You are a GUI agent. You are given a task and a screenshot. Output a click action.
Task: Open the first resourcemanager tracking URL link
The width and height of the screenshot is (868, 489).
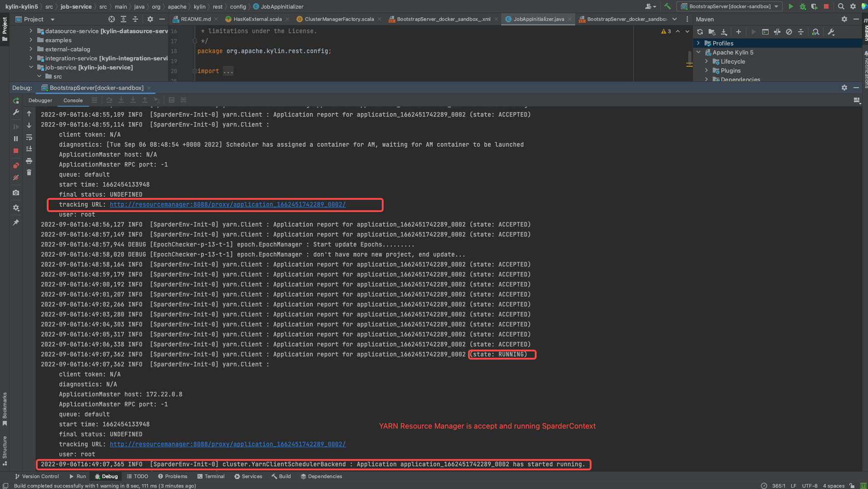(x=227, y=204)
